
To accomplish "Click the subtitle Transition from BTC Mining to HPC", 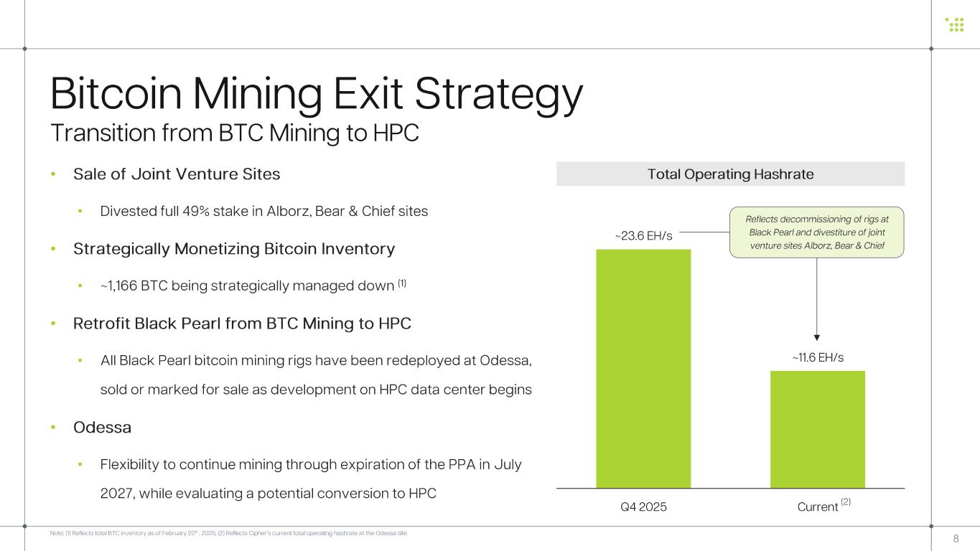I will pyautogui.click(x=235, y=133).
